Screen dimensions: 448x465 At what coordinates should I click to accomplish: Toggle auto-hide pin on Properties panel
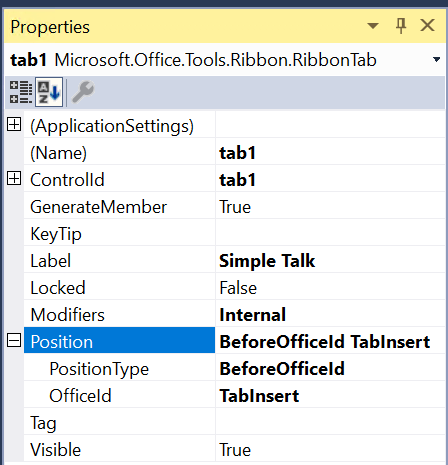[401, 26]
